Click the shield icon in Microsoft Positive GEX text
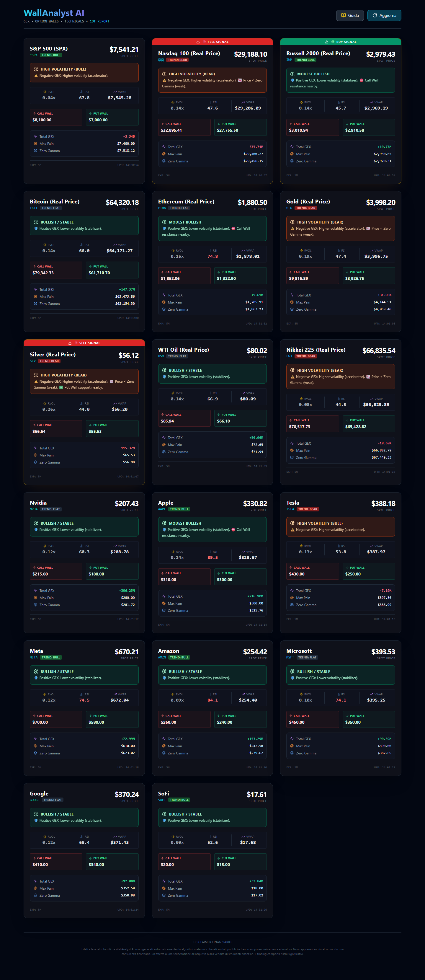Viewport: 425px width, 980px height. 292,678
